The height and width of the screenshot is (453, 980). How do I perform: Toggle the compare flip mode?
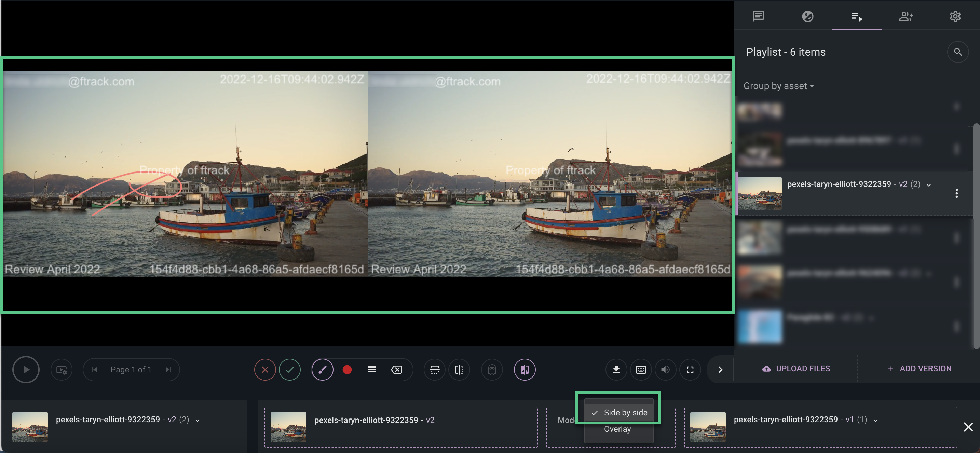pos(459,369)
